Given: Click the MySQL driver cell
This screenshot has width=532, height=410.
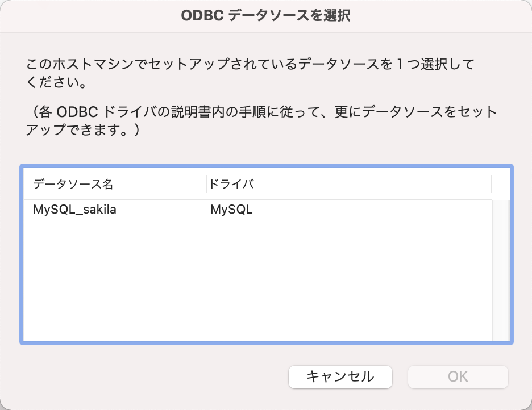Looking at the screenshot, I should point(231,210).
